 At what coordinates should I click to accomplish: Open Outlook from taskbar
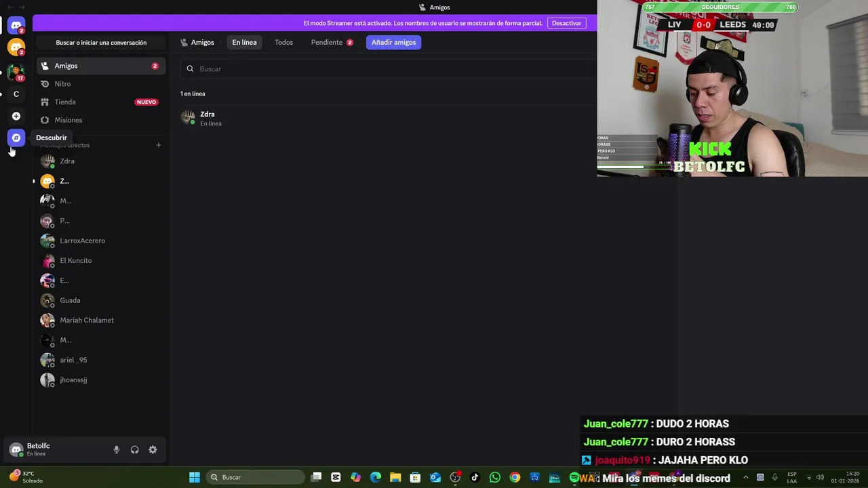tap(435, 477)
